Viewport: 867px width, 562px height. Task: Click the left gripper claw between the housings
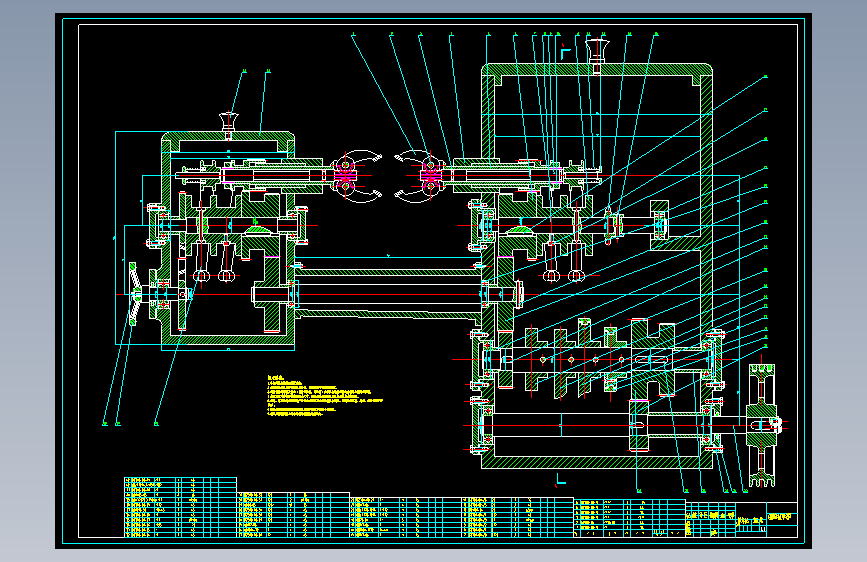pos(357,176)
